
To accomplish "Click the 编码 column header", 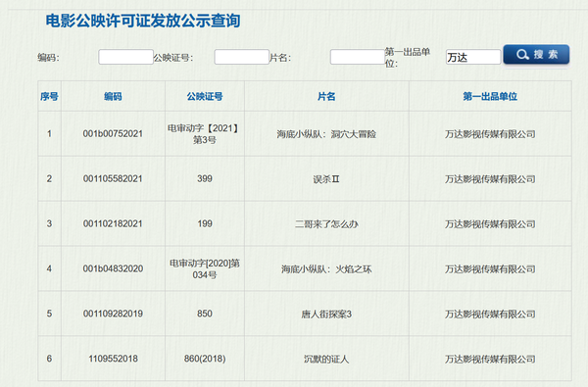I will 113,96.
